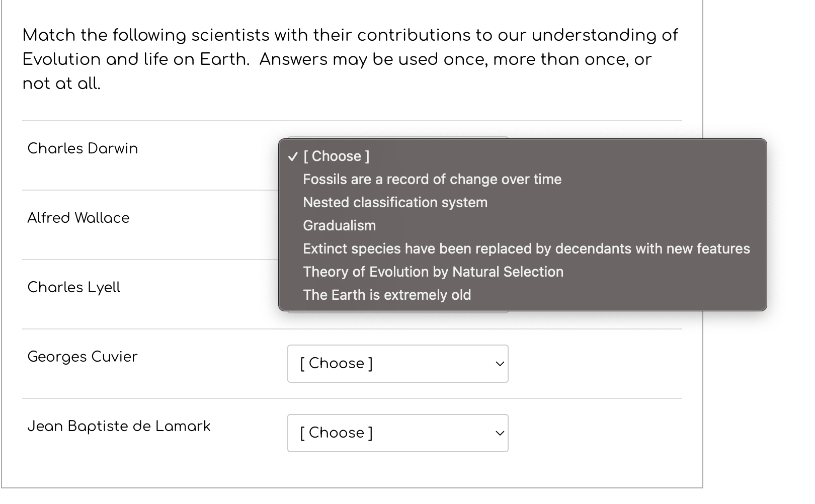Open the dropdown next to Georges Cuvier
Image resolution: width=815 pixels, height=504 pixels.
(x=397, y=364)
